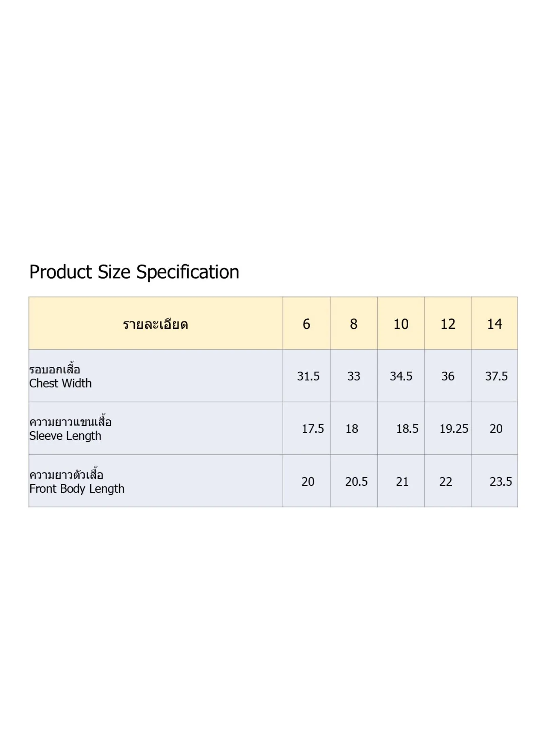The height and width of the screenshot is (746, 560).
Task: Select front body length value 23.5
Action: click(501, 482)
